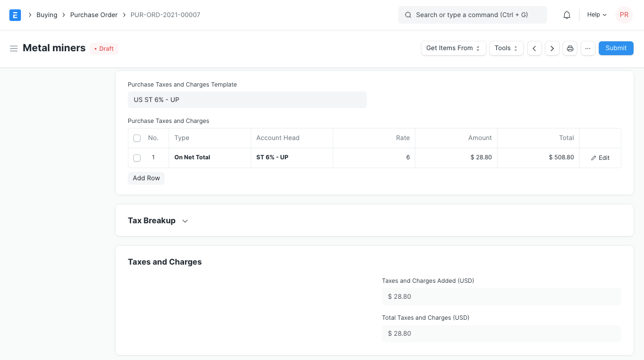Open the notification bell
The image size is (644, 360).
coord(567,14)
